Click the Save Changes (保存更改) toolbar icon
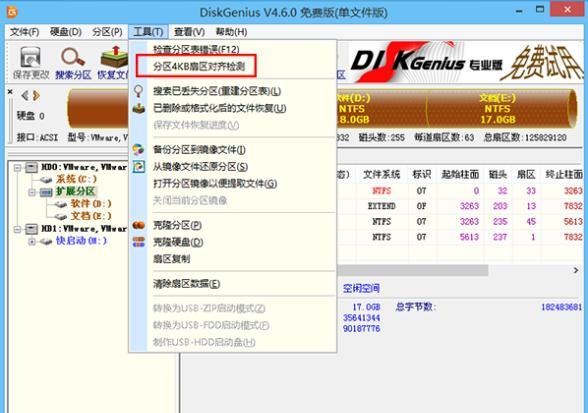 pyautogui.click(x=30, y=57)
